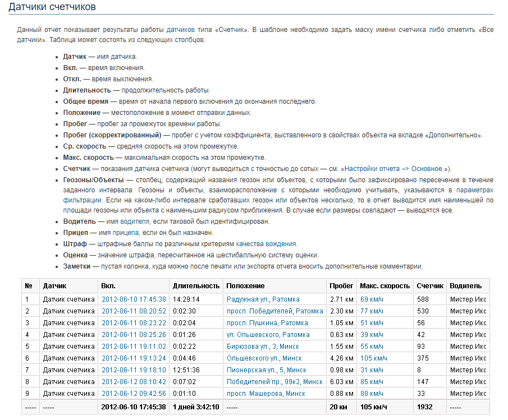
Task: Follow the «качества вождения» link
Action: 266,244
